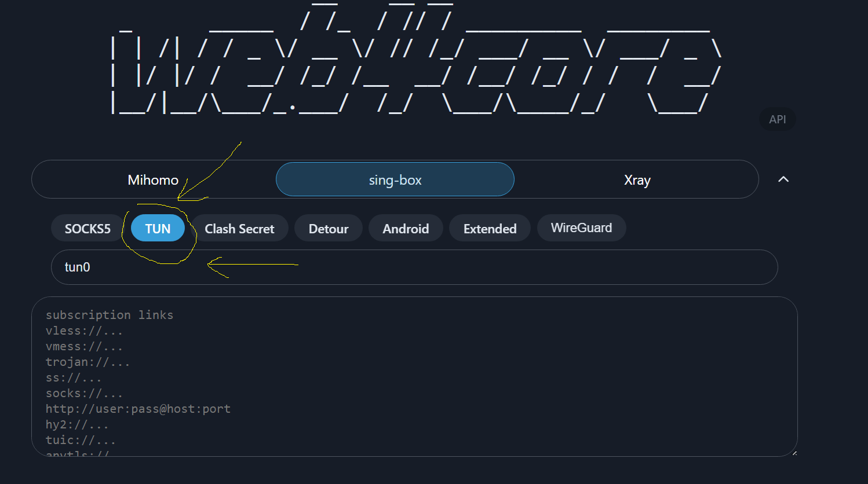Enable the WireGuard option chip
Image resolution: width=868 pixels, height=484 pixels.
pos(581,228)
